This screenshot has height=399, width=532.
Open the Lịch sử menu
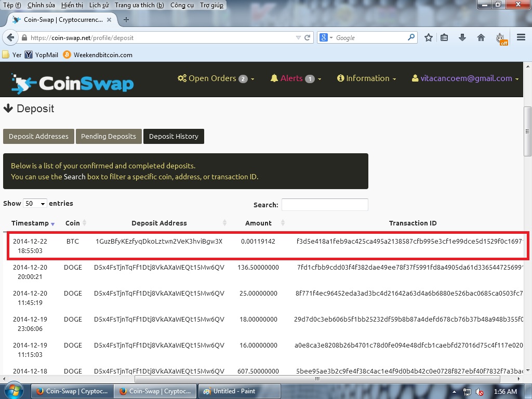pyautogui.click(x=99, y=5)
